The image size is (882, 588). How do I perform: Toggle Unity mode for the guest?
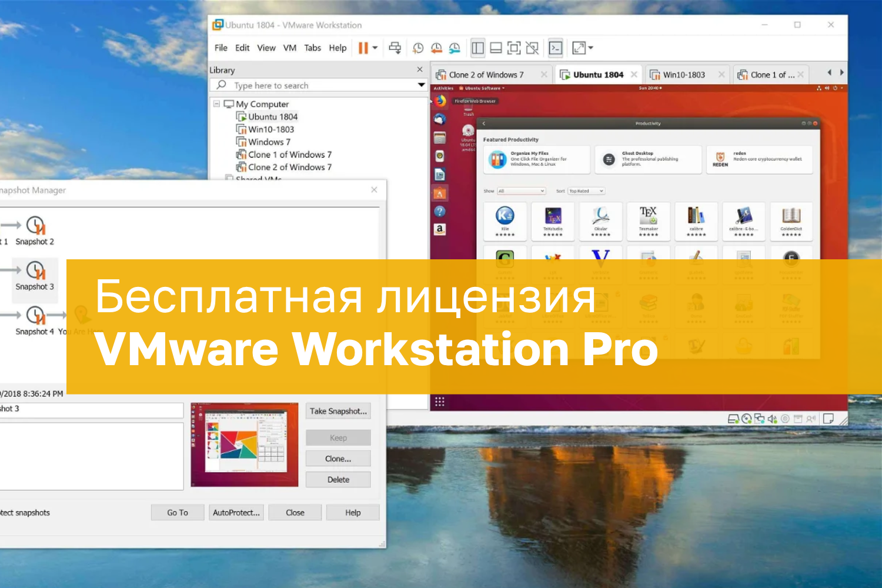coord(532,49)
